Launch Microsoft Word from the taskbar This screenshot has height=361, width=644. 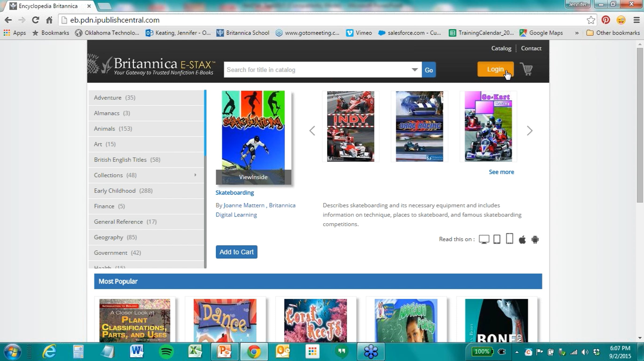[136, 351]
